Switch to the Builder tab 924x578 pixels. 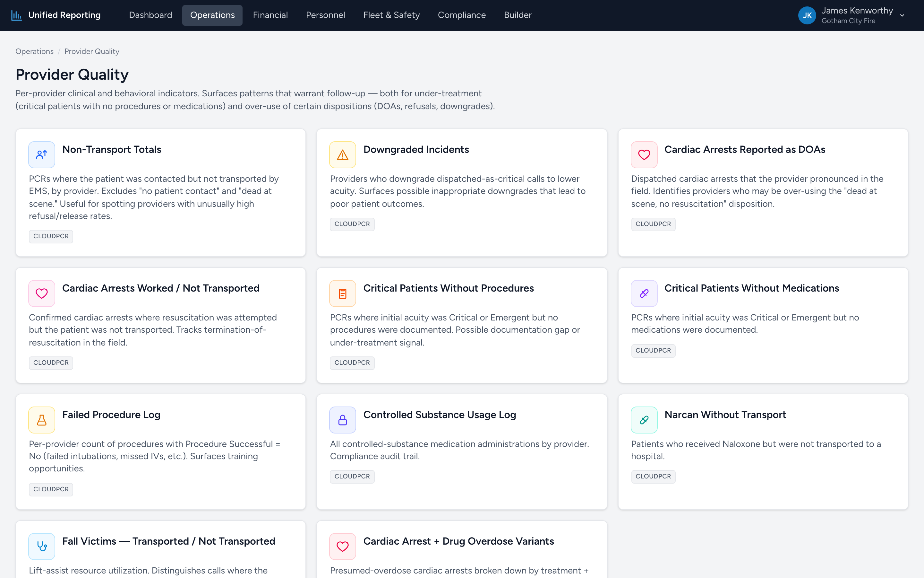[x=518, y=15]
